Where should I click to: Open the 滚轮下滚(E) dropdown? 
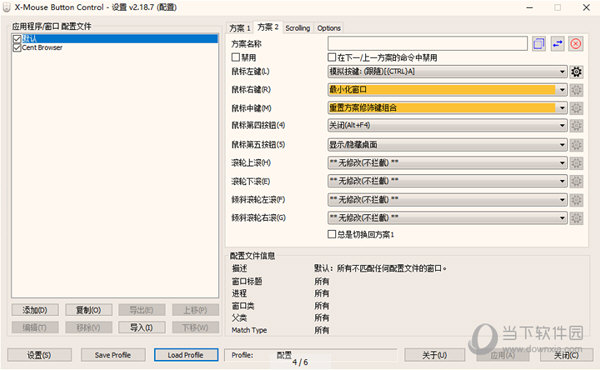[447, 181]
